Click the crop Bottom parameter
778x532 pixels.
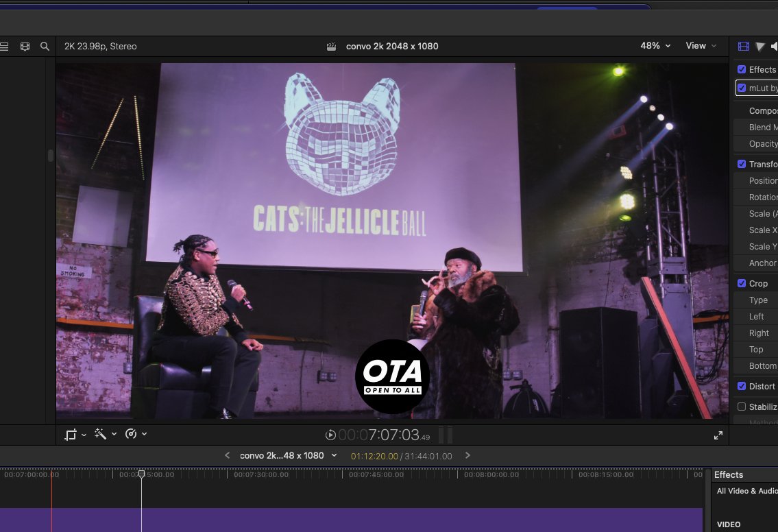click(755, 366)
